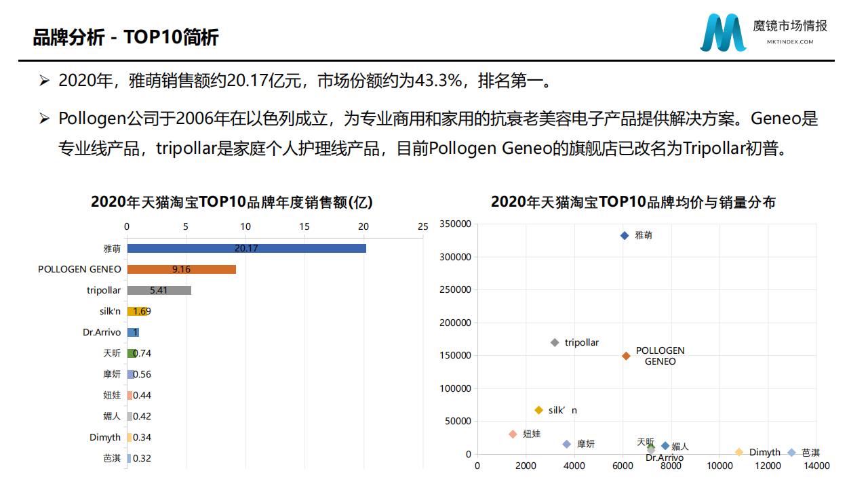This screenshot has height=488, width=868.
Task: Select the 雅萌 diamond marker in scatter plot
Action: pos(625,235)
